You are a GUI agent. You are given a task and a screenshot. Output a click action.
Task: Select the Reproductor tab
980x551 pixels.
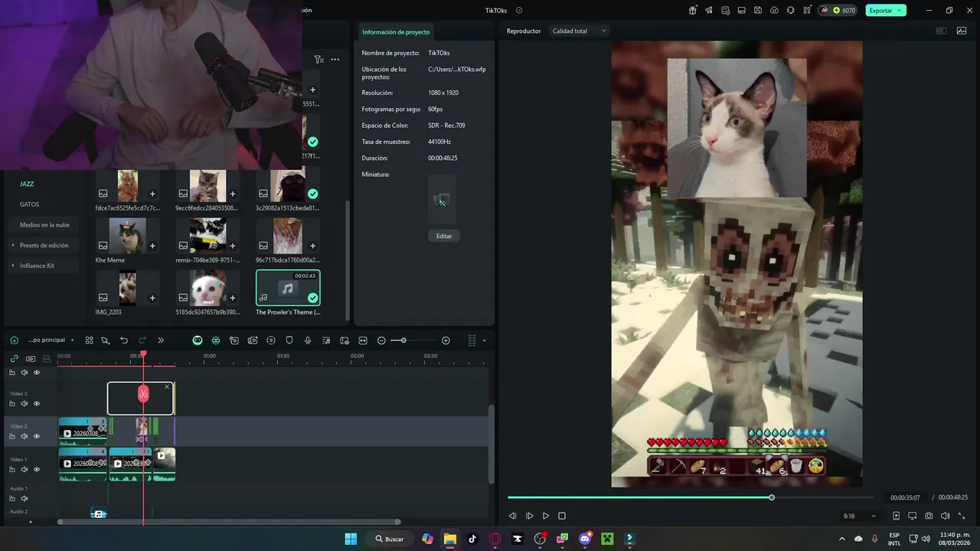coord(524,31)
